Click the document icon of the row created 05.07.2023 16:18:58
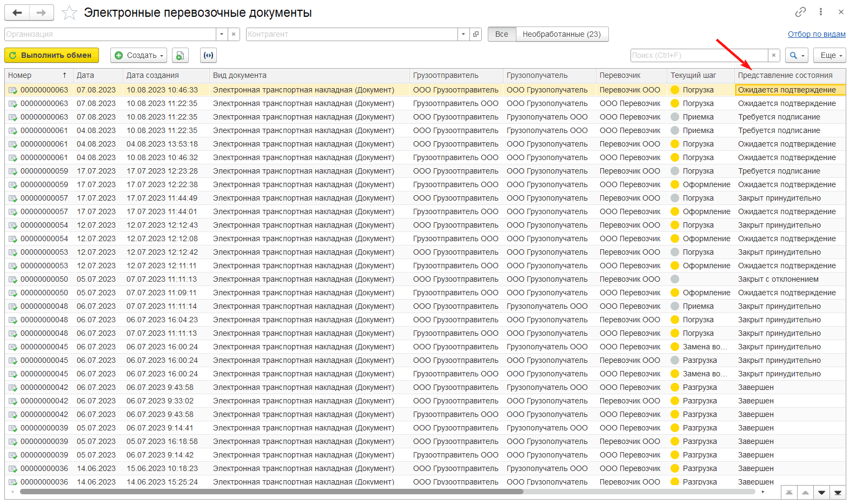856x504 pixels. [x=13, y=442]
